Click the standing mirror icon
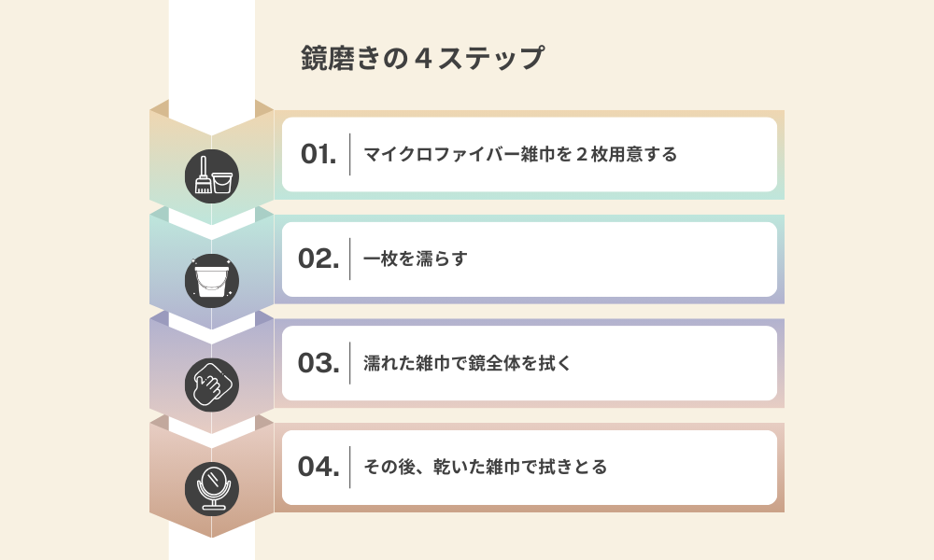Image resolution: width=934 pixels, height=560 pixels. pyautogui.click(x=212, y=489)
